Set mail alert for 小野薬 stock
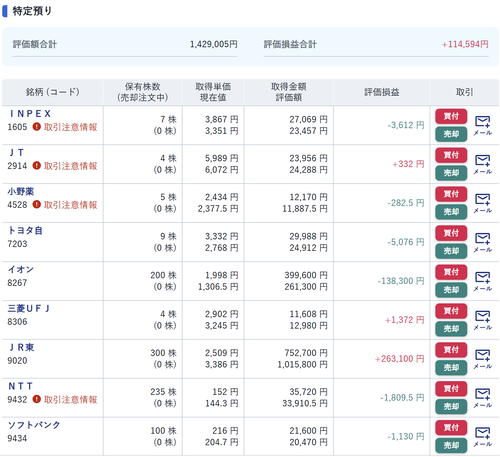The image size is (500, 457). point(483,203)
